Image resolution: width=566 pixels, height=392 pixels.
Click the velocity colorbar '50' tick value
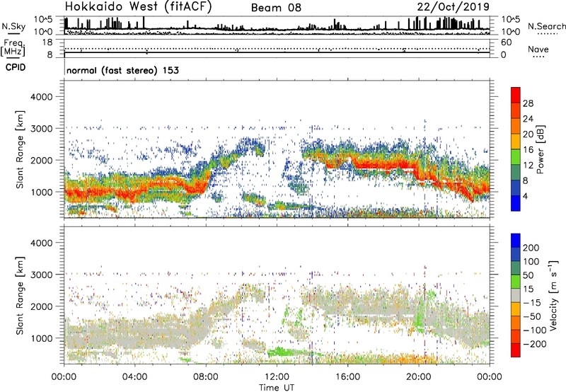(528, 275)
